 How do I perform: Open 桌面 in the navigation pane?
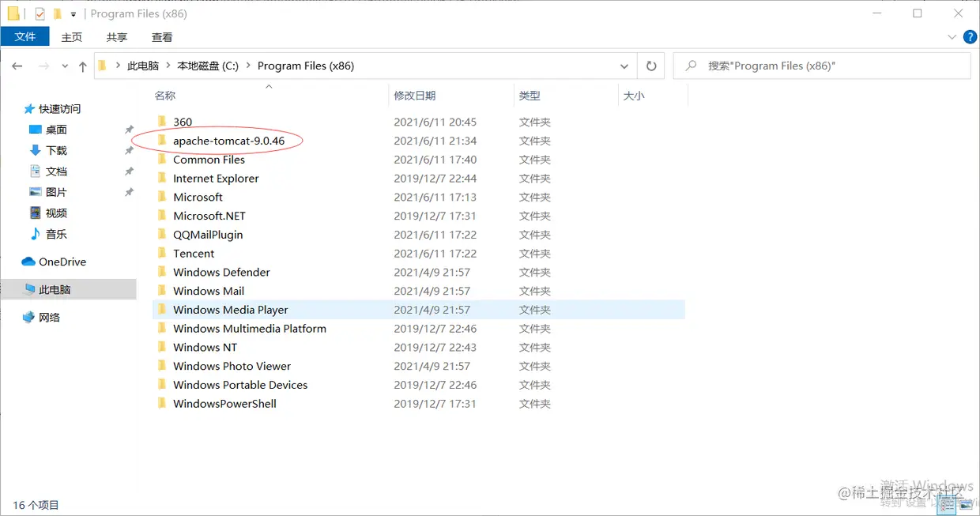pos(56,130)
